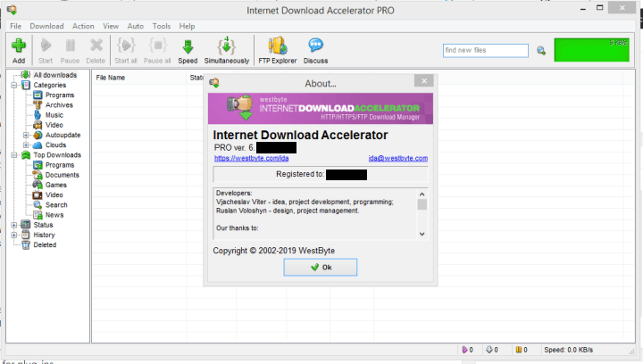Select the Status tree node

[x=43, y=225]
